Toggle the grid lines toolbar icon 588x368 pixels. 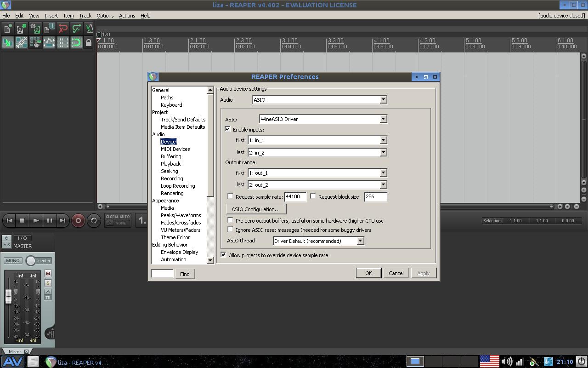coord(62,43)
